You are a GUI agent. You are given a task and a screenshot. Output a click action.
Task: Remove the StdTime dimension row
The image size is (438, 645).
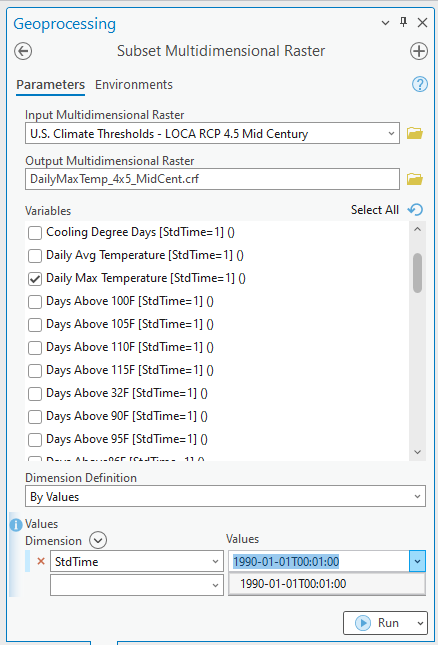coord(41,561)
